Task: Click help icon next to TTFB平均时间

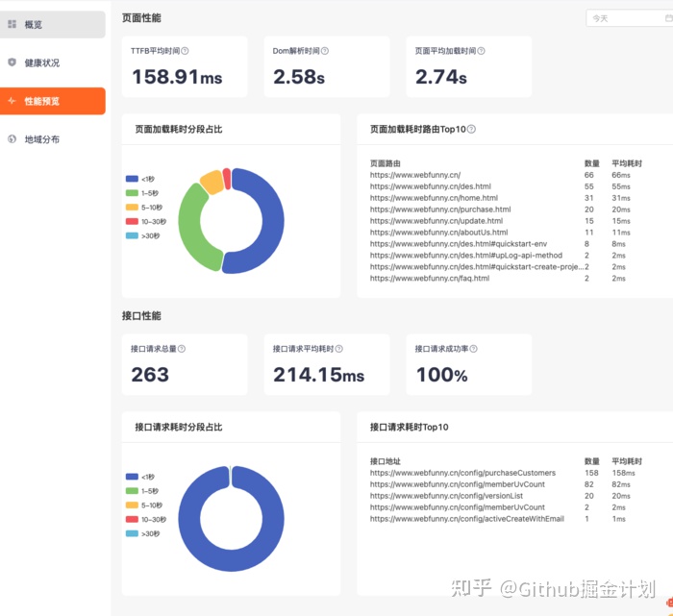Action: (185, 51)
